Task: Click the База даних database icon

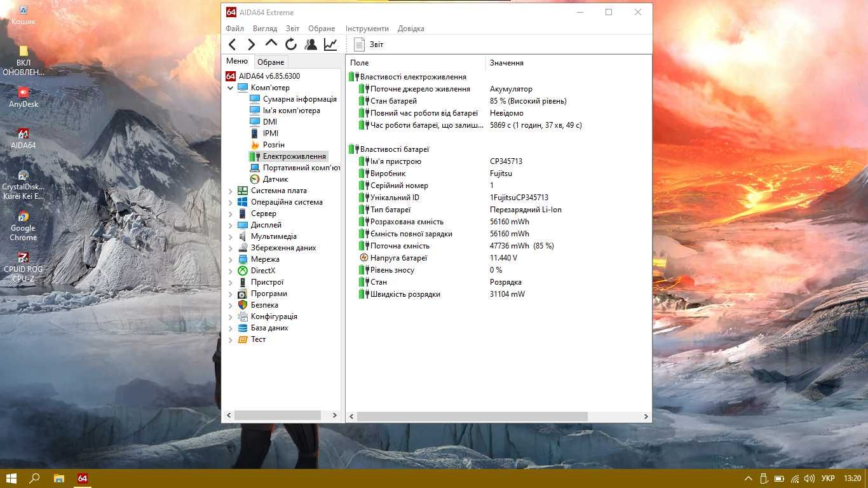Action: [x=243, y=328]
